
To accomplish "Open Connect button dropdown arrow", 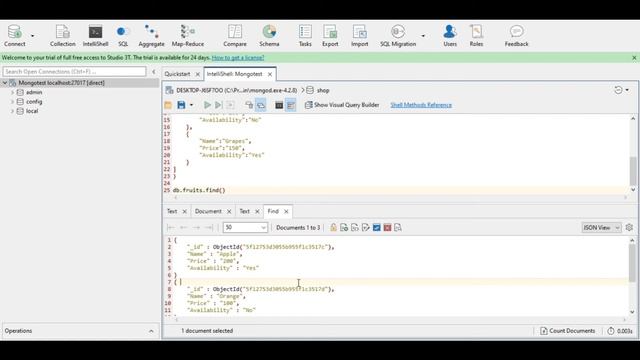I will tap(33, 36).
